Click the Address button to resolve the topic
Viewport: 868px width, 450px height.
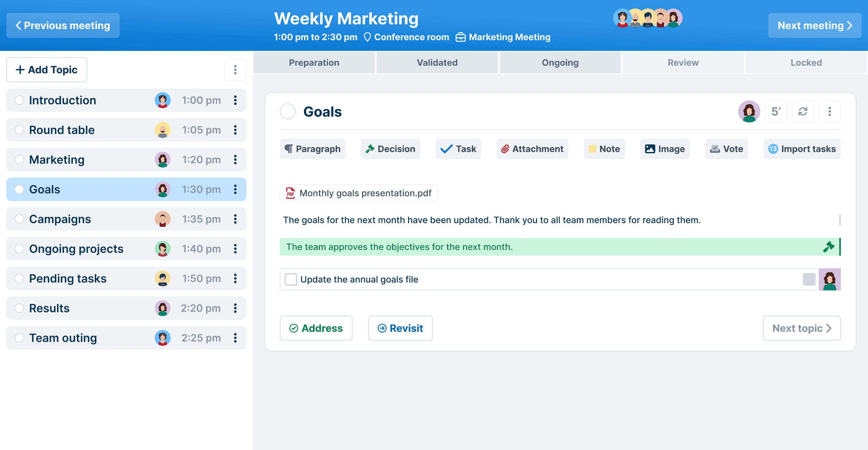pyautogui.click(x=316, y=328)
